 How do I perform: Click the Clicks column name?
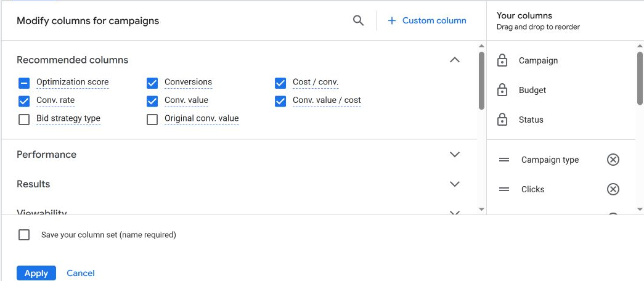(x=532, y=189)
